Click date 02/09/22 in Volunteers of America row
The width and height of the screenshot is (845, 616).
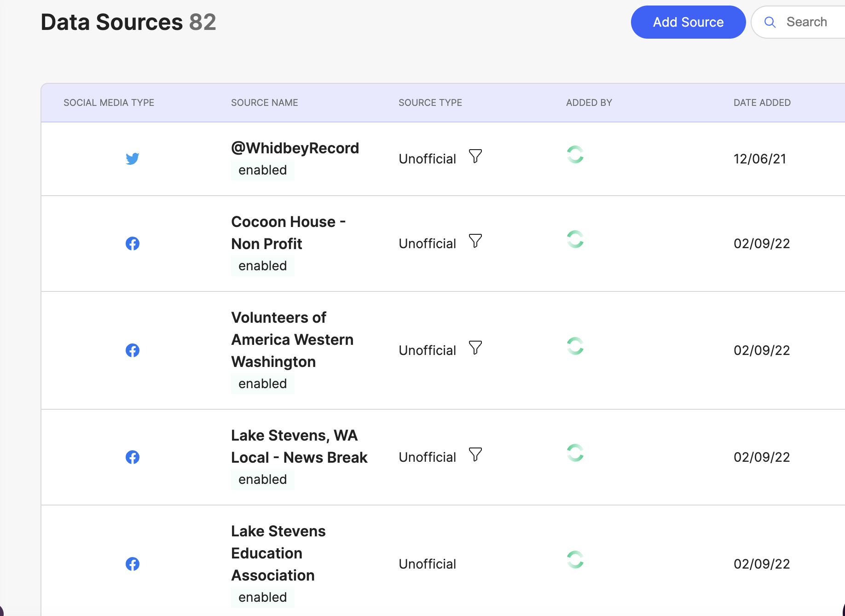[x=762, y=350]
